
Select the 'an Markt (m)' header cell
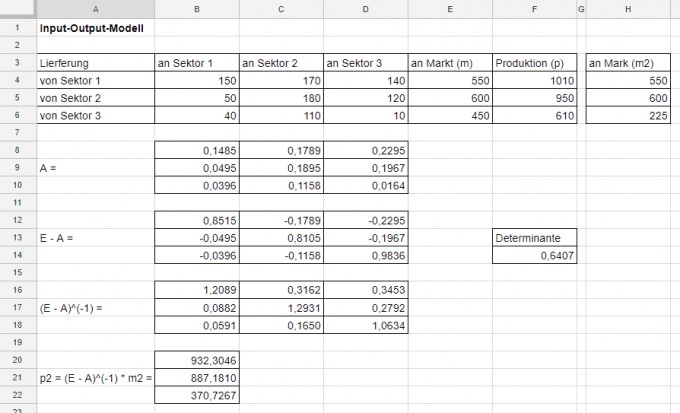450,63
